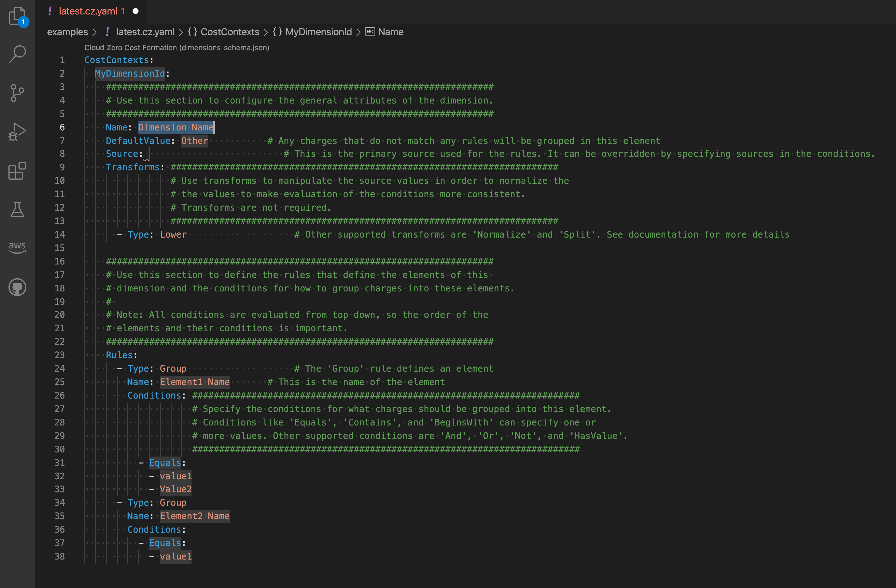This screenshot has height=588, width=896.
Task: Click examples folder in breadcrumb
Action: [x=67, y=32]
